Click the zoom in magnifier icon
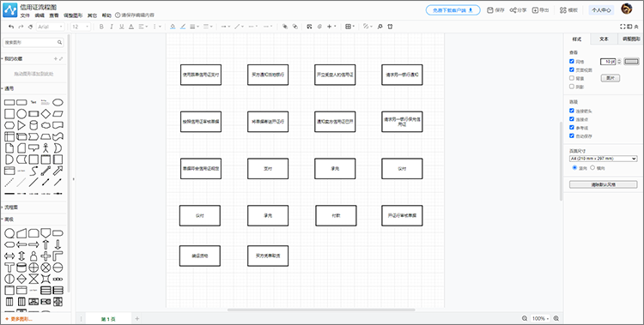This screenshot has width=644, height=325. 556,318
